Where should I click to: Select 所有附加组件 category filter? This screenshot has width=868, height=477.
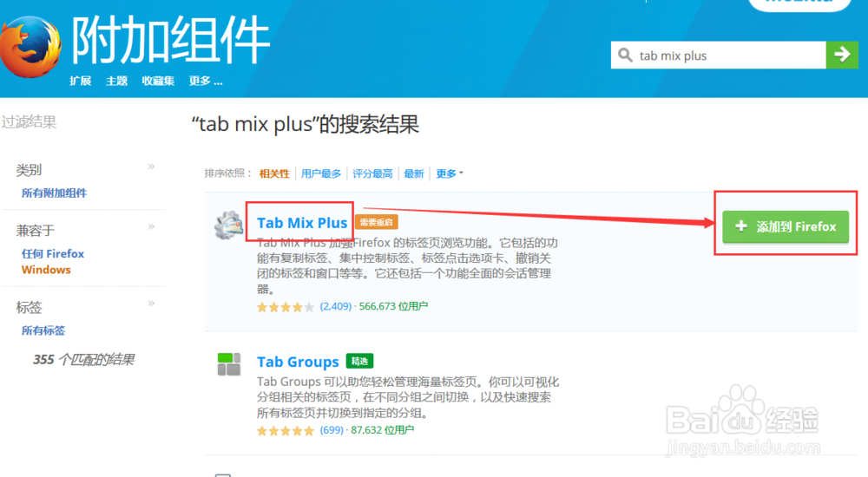click(x=54, y=193)
